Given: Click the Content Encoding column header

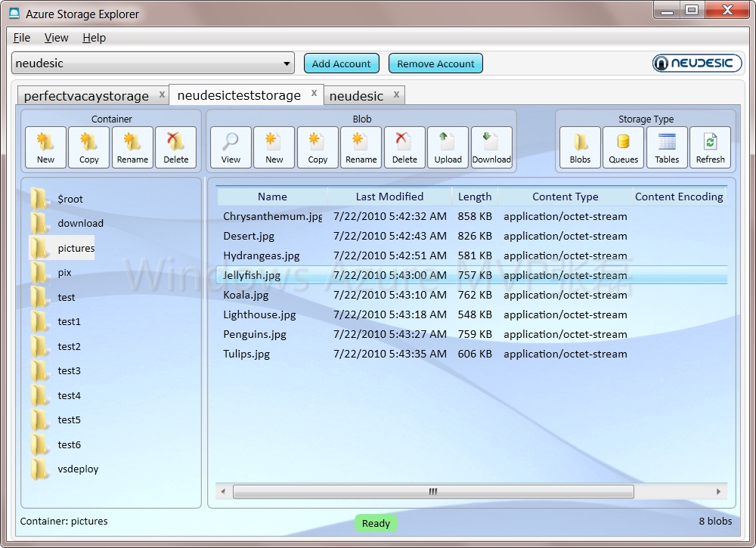Looking at the screenshot, I should [679, 197].
